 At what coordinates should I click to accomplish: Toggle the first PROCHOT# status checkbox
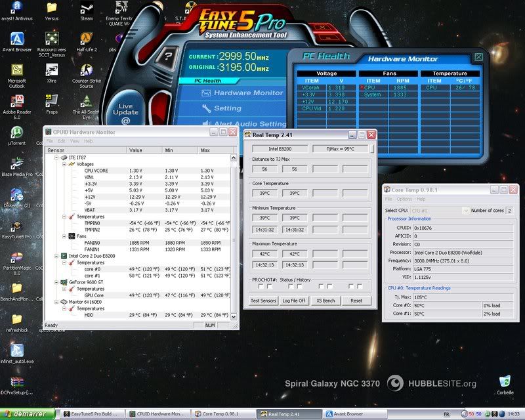pos(261,286)
